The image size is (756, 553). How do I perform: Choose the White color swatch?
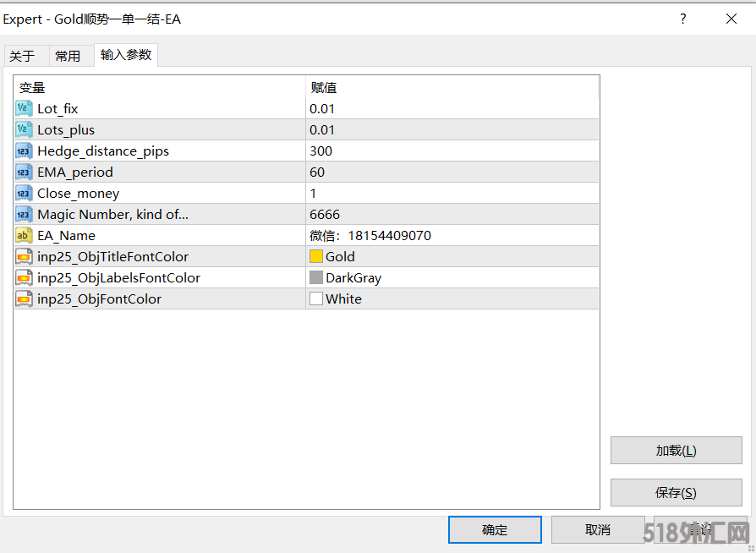click(316, 298)
